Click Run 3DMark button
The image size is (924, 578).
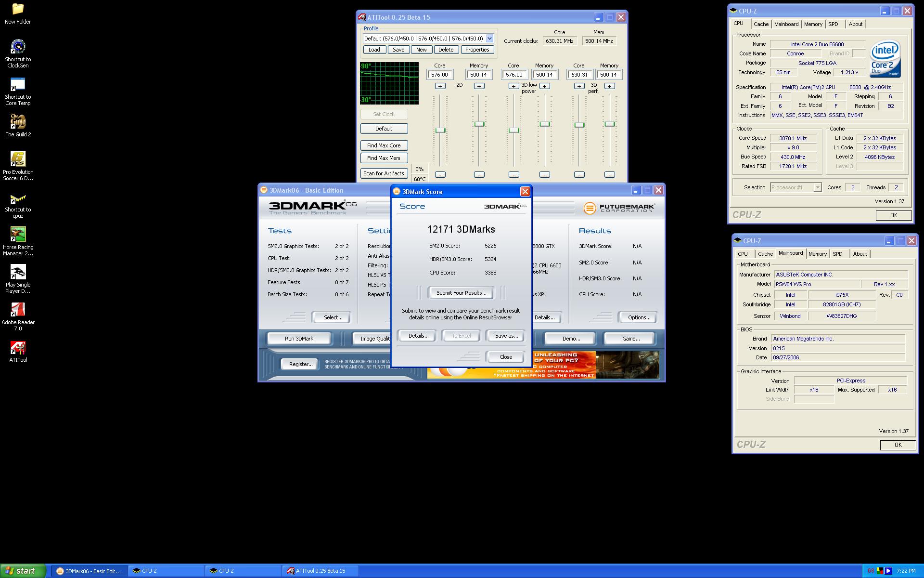[x=299, y=339]
